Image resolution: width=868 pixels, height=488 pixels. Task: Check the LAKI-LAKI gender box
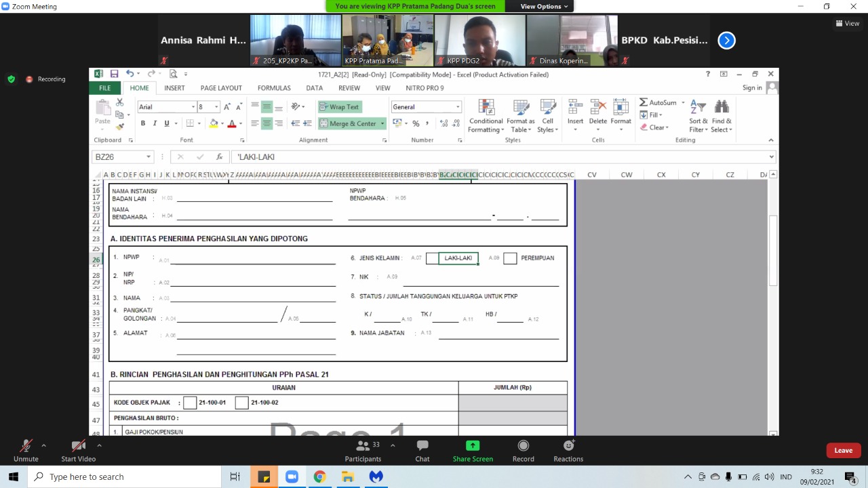pyautogui.click(x=432, y=258)
